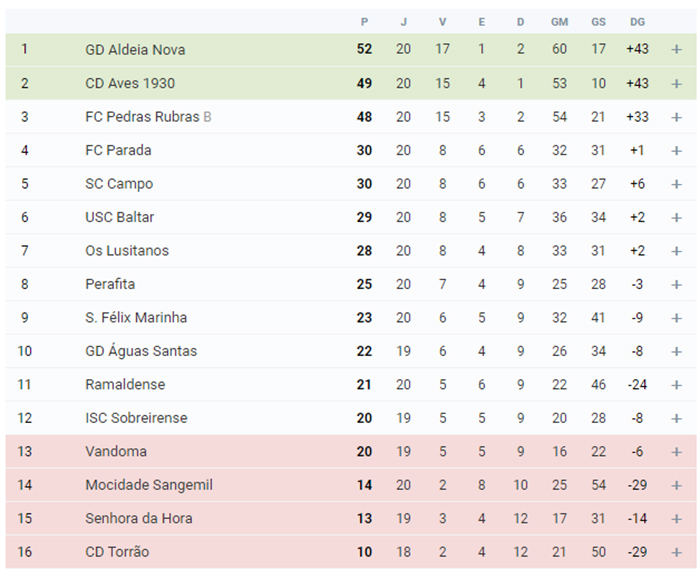Viewport: 700px width, 579px height.
Task: Open the Vandoma team link
Action: (x=116, y=451)
